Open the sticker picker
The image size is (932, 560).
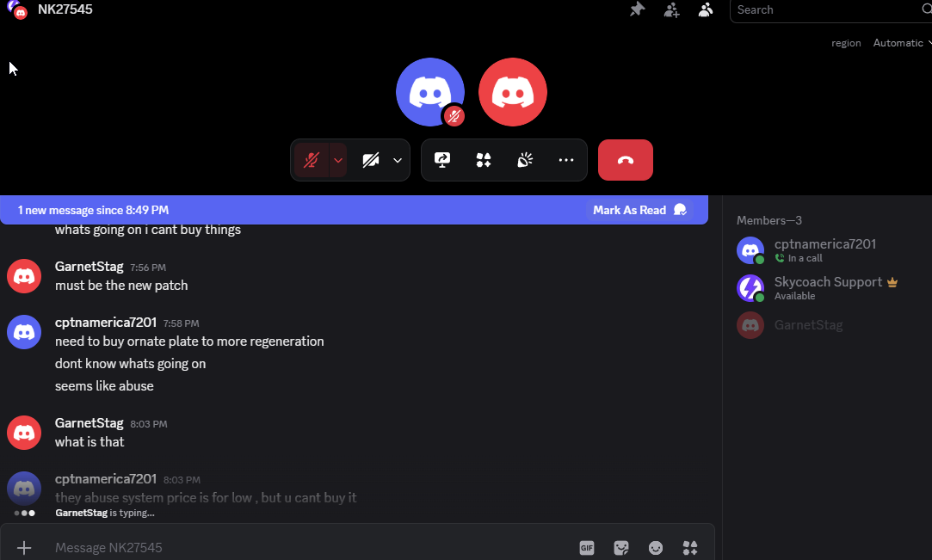[x=621, y=548]
